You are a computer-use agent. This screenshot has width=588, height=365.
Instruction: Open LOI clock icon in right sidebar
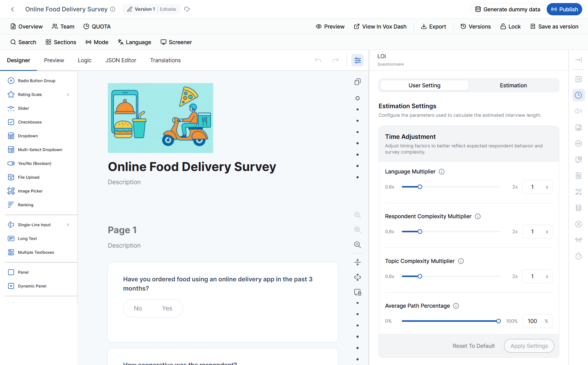tap(579, 95)
